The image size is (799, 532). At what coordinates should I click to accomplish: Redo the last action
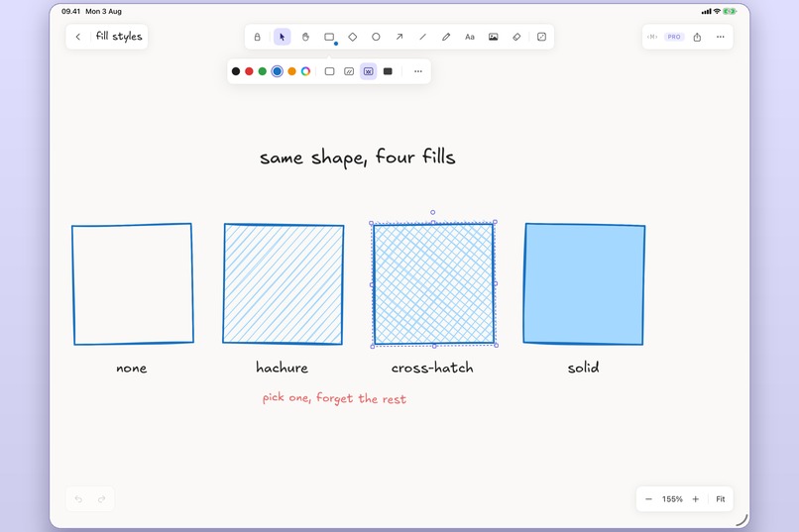click(x=101, y=499)
